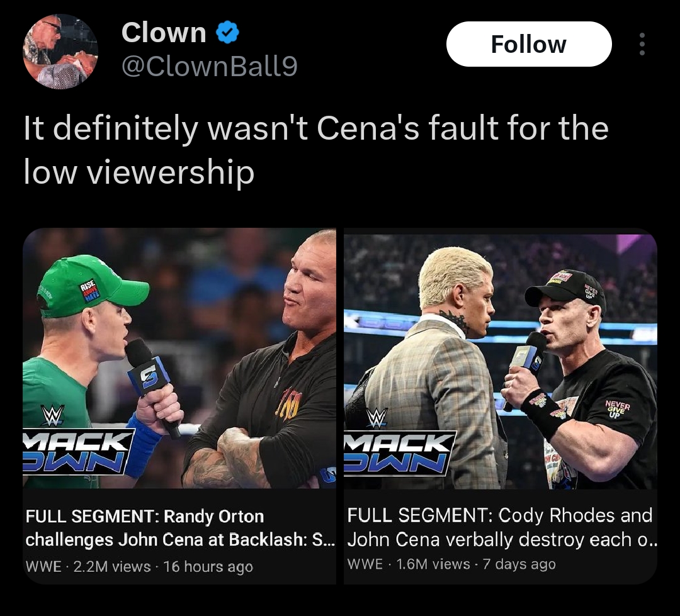The image size is (680, 616).
Task: Select the tweet text about low viewership
Action: click(x=315, y=150)
